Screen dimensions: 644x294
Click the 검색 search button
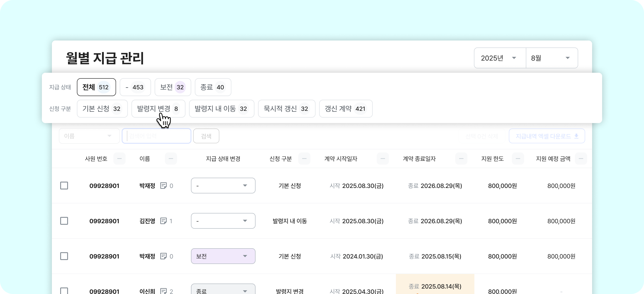click(x=206, y=136)
